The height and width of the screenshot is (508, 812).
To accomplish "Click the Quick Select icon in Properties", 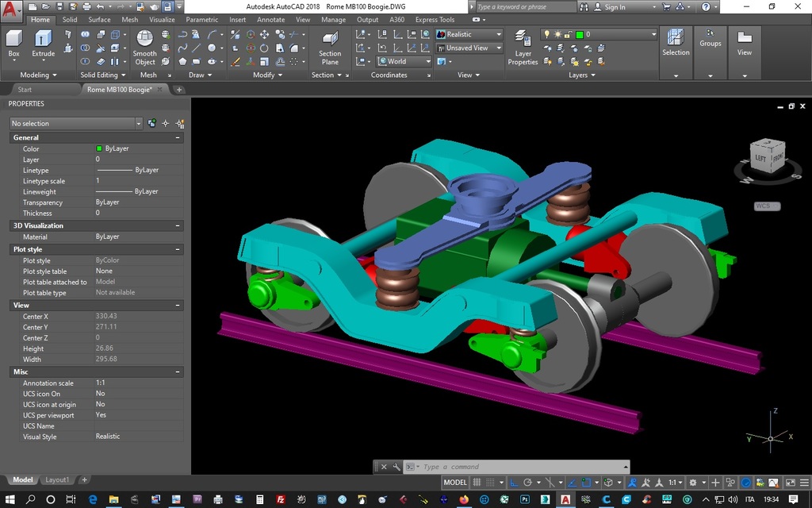I will coord(179,123).
